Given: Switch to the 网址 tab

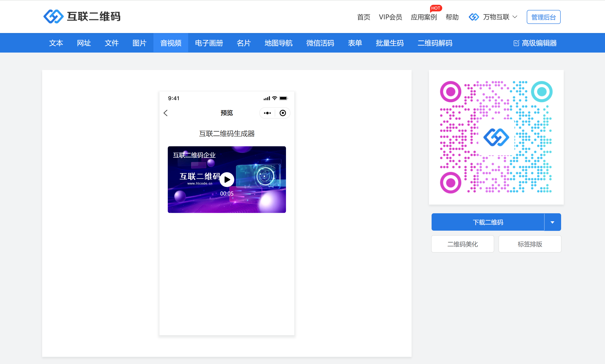Looking at the screenshot, I should [x=84, y=43].
